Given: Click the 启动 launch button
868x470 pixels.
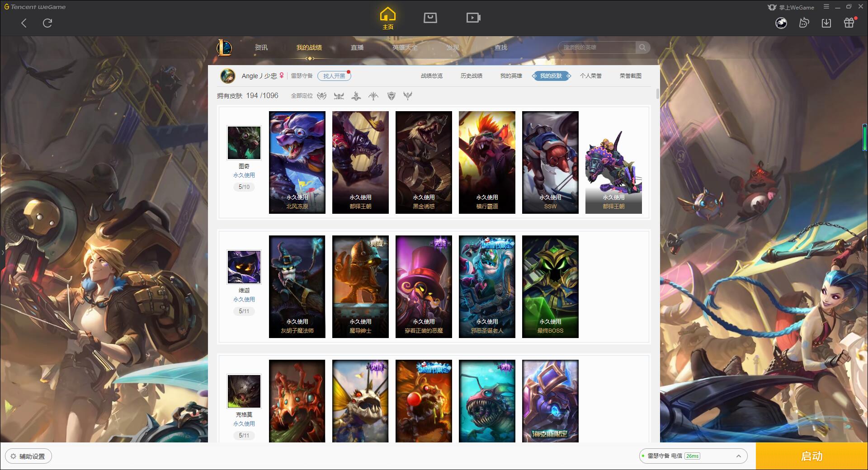Looking at the screenshot, I should coord(812,456).
